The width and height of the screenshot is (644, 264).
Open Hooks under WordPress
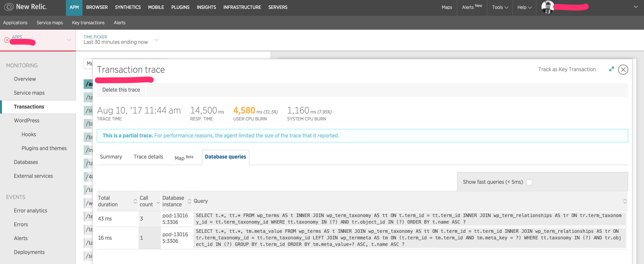click(x=29, y=135)
